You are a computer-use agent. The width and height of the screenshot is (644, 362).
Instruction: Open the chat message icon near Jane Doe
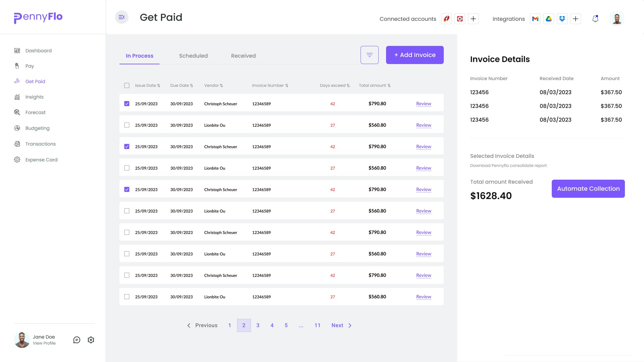(77, 340)
